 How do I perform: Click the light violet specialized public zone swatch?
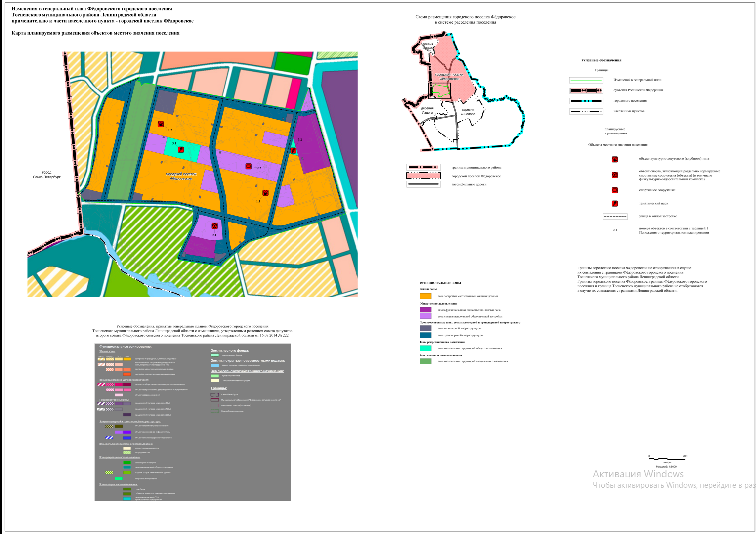[425, 316]
